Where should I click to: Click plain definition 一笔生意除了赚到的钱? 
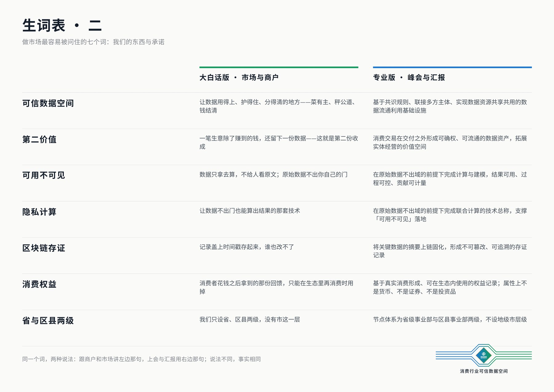coord(279,142)
